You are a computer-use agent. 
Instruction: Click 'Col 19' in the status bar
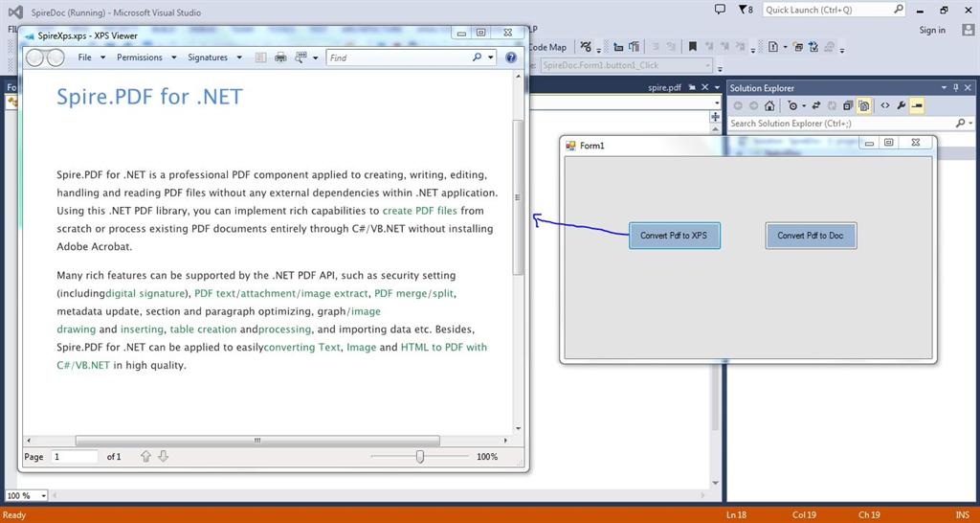[x=804, y=515]
